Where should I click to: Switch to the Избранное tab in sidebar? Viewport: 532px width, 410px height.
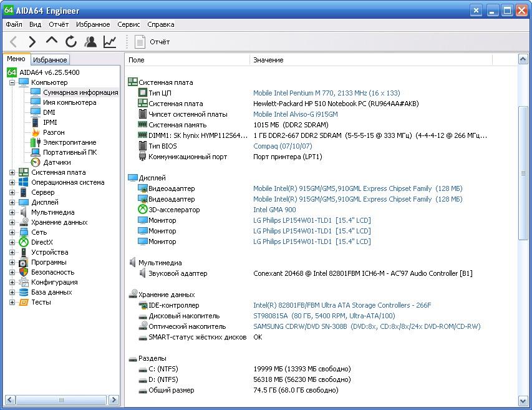pos(51,60)
